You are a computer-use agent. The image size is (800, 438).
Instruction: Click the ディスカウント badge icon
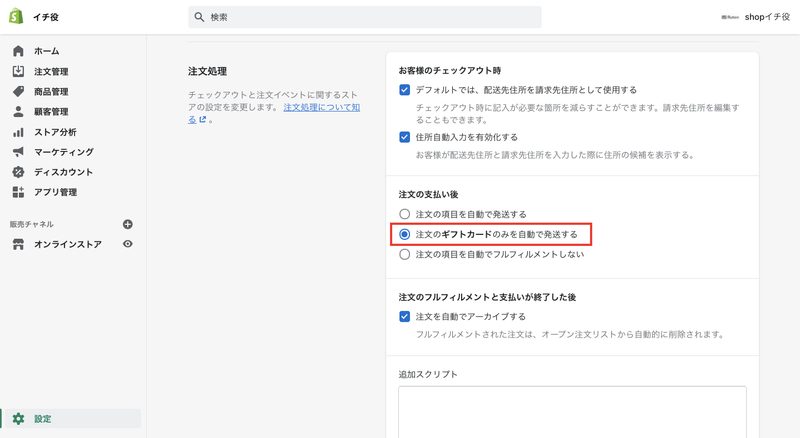pos(18,172)
